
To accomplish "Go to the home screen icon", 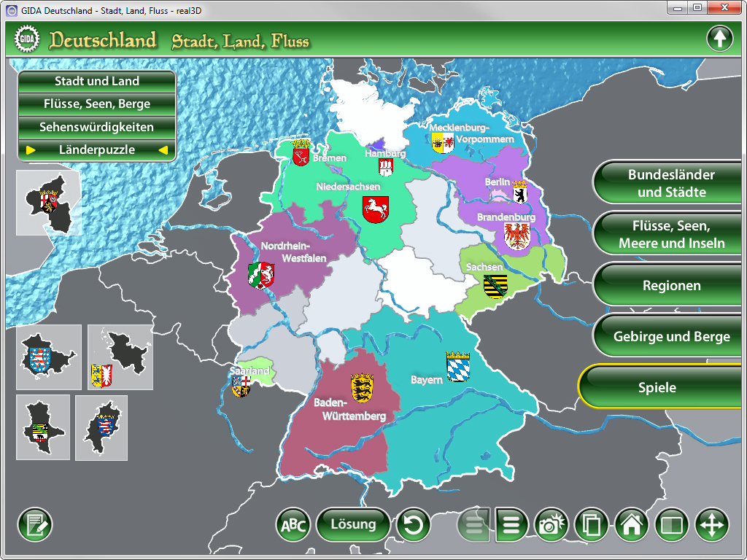I will (632, 525).
